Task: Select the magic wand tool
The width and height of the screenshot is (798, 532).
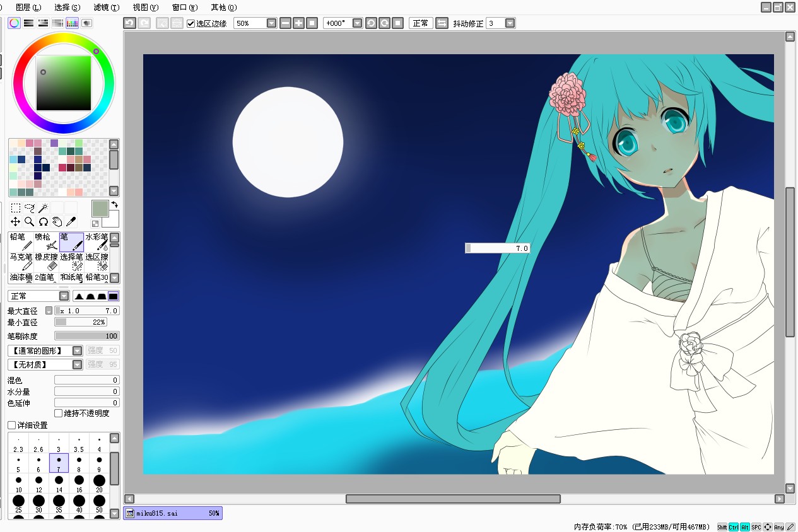Action: click(43, 207)
